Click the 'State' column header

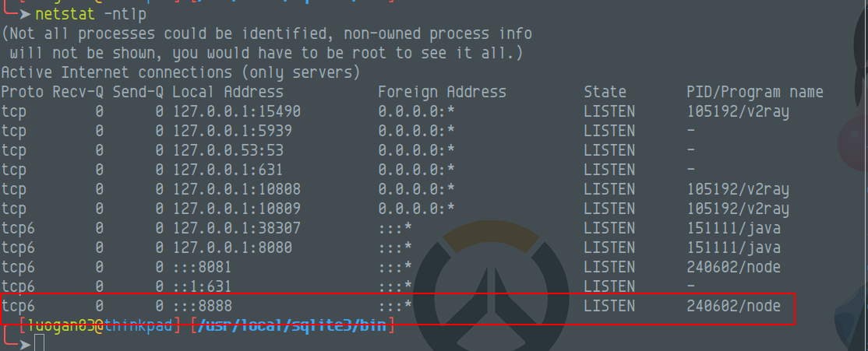pyautogui.click(x=605, y=92)
